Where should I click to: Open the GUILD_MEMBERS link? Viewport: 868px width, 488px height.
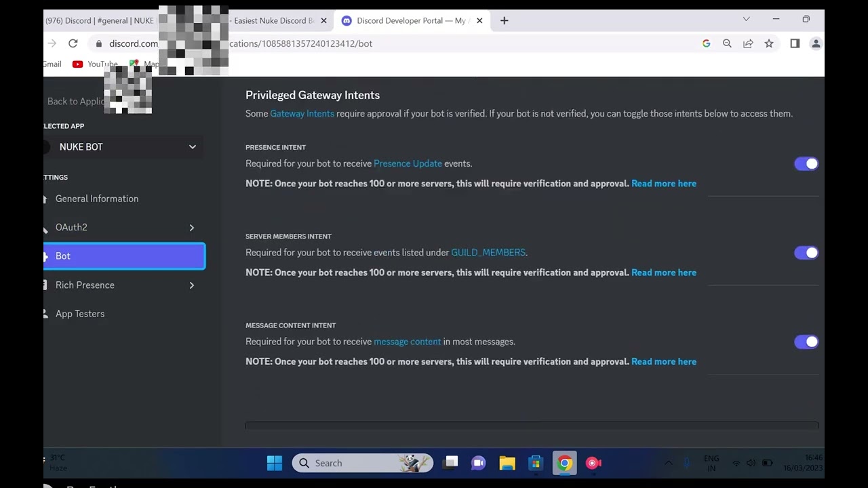pyautogui.click(x=488, y=252)
